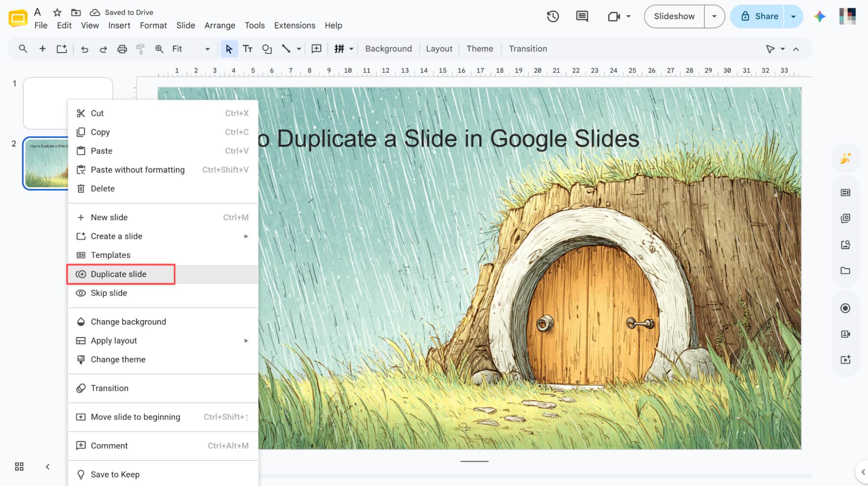The width and height of the screenshot is (868, 486).
Task: Click the Background toolbar button
Action: [388, 49]
